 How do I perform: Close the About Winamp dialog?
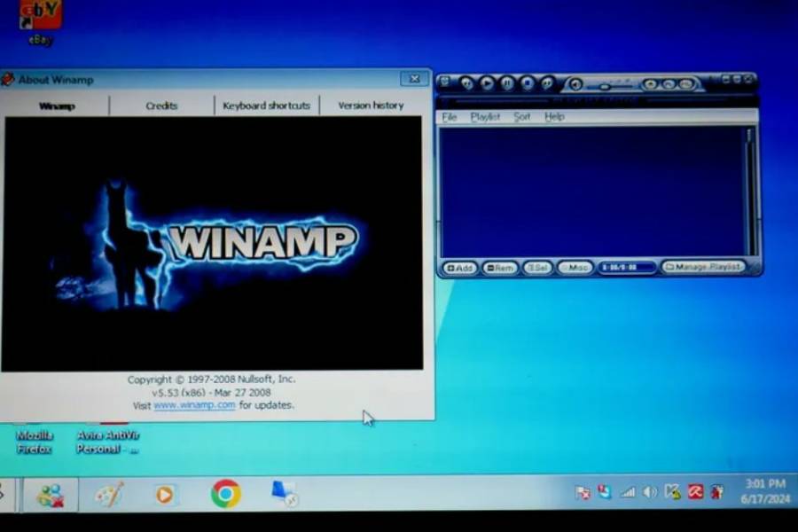coord(414,79)
